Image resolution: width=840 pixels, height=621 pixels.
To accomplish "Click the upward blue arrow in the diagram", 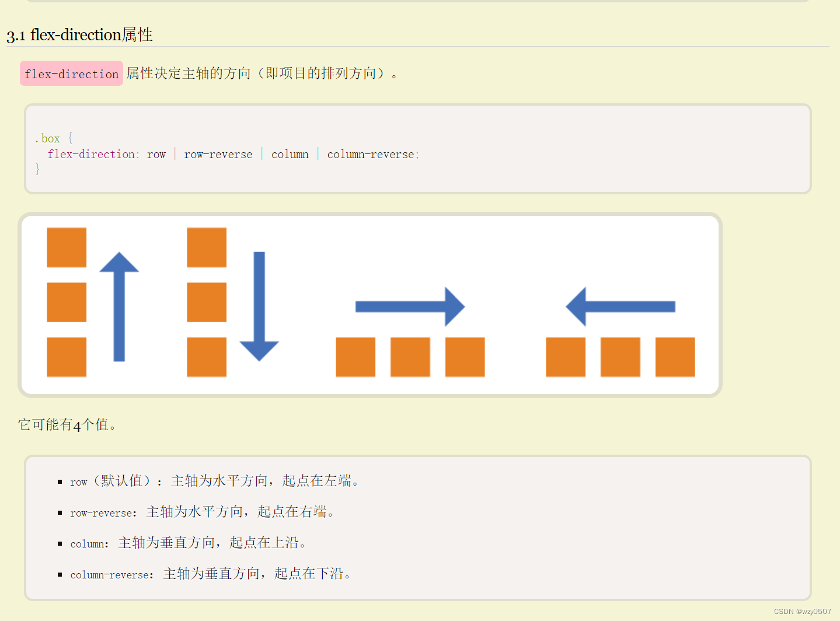I will [120, 306].
